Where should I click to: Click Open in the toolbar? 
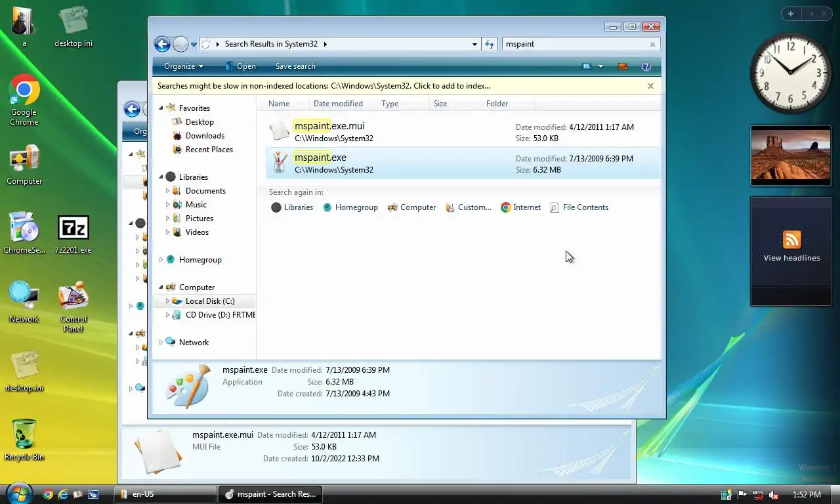[240, 66]
